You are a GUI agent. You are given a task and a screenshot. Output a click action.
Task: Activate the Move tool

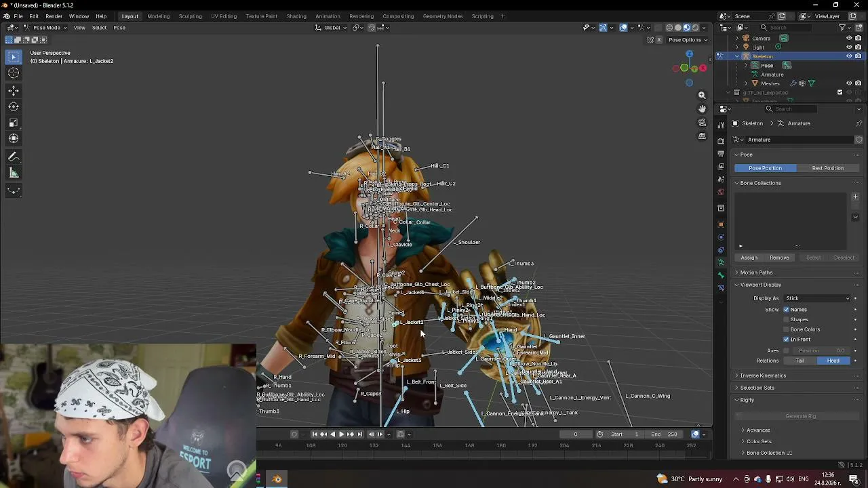(x=14, y=90)
